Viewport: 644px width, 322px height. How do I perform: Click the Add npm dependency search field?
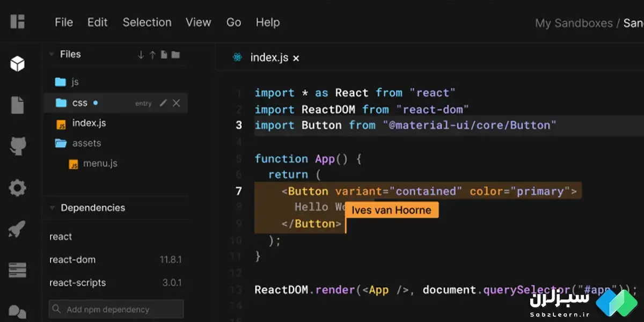point(116,309)
